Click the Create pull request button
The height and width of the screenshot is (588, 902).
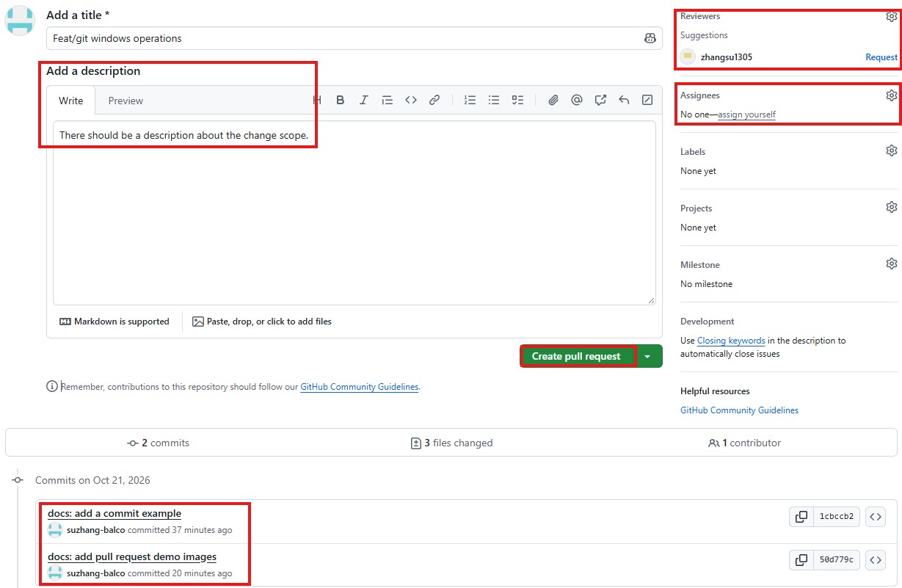tap(576, 356)
